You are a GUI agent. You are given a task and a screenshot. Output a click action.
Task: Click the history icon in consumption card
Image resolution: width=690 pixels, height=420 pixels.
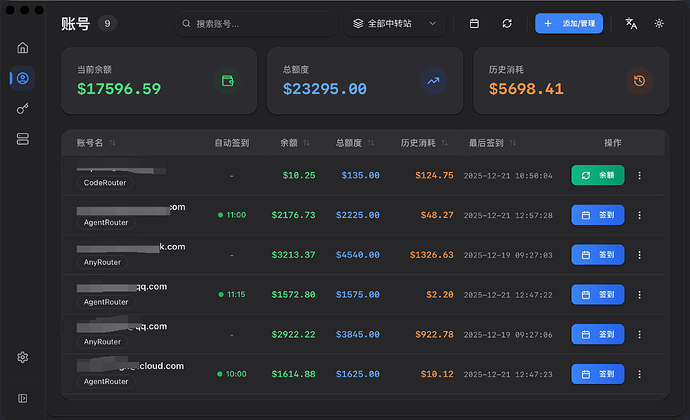(x=639, y=81)
